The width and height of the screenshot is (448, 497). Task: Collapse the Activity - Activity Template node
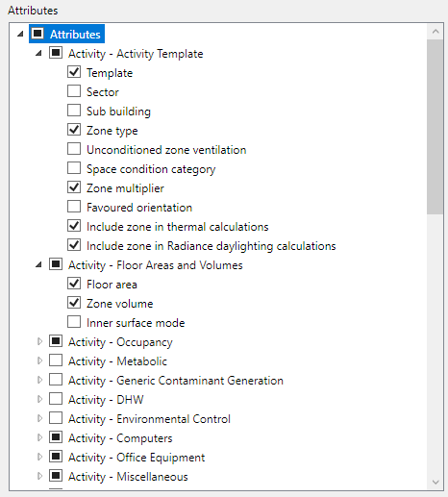point(38,54)
